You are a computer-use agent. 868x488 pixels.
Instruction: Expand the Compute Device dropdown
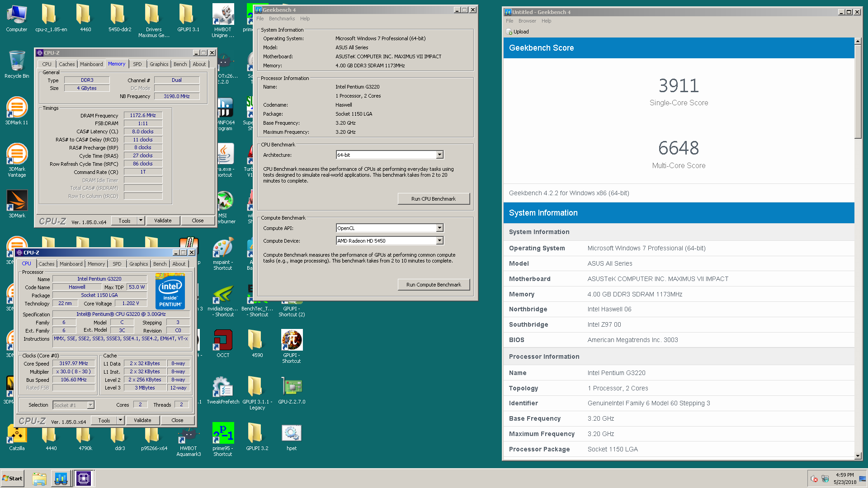(x=439, y=241)
